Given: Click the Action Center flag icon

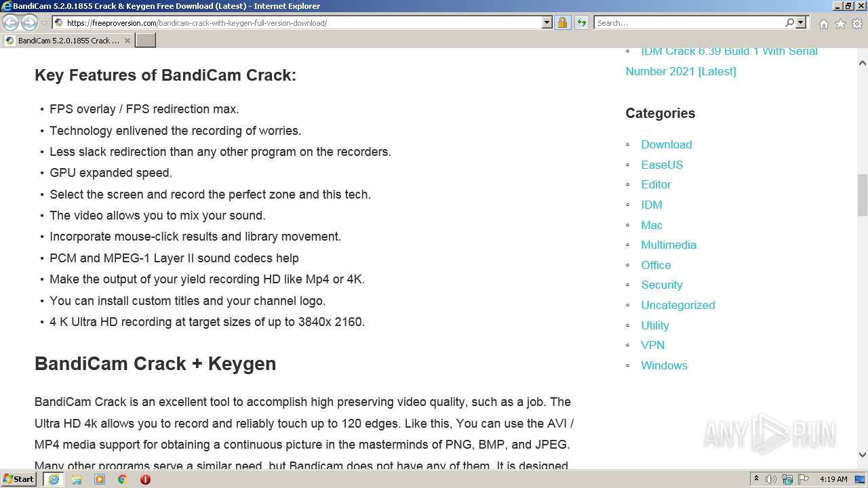Looking at the screenshot, I should [x=804, y=479].
